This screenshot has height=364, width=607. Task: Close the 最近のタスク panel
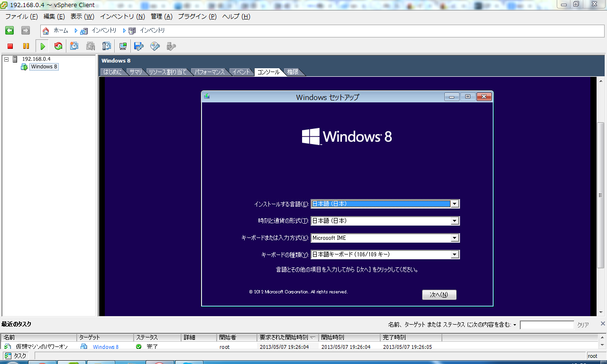[x=603, y=324]
